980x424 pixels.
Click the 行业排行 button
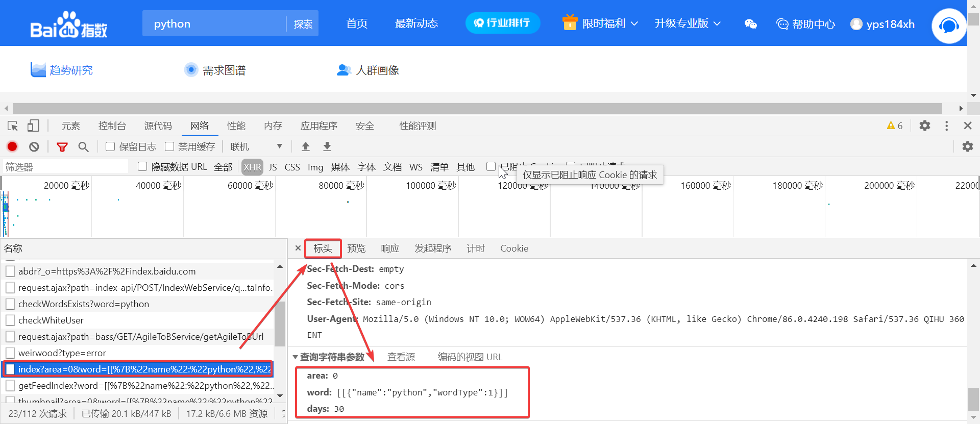503,23
